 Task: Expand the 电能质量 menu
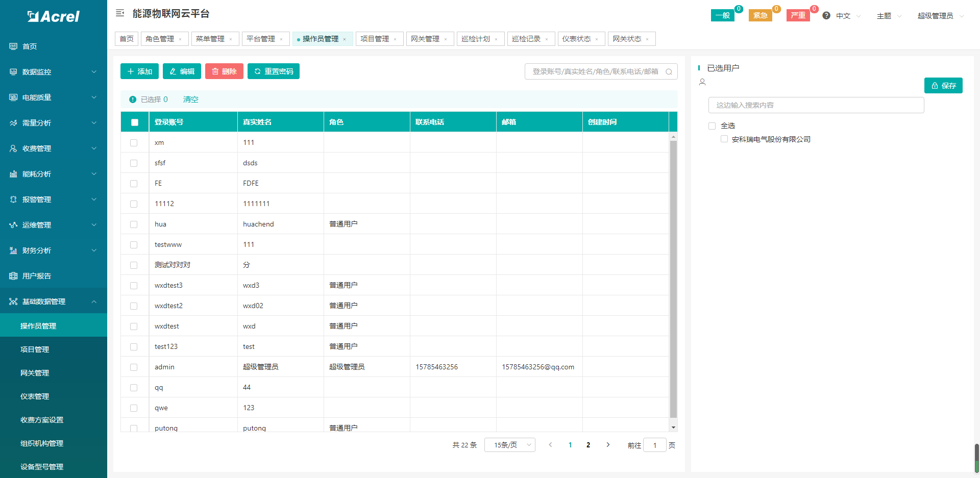[54, 97]
